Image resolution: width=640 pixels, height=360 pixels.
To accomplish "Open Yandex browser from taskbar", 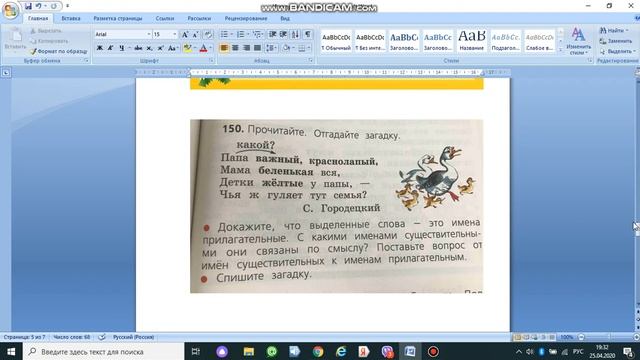I will (363, 351).
